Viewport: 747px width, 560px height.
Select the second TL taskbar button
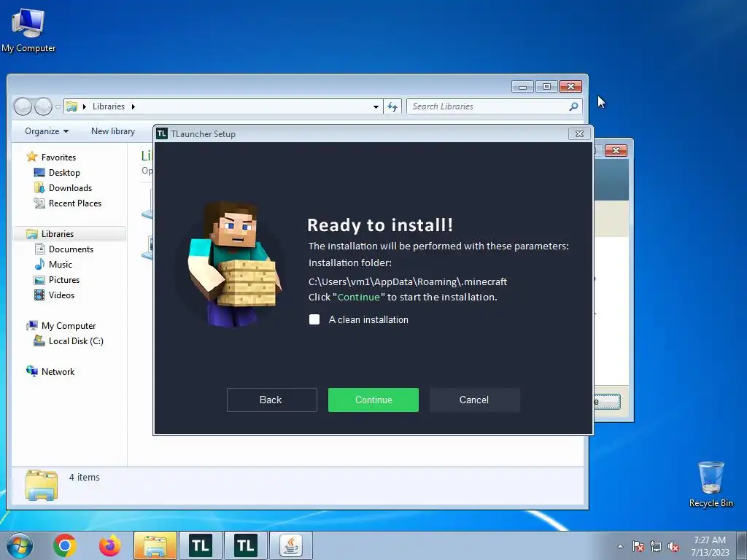[x=245, y=545]
